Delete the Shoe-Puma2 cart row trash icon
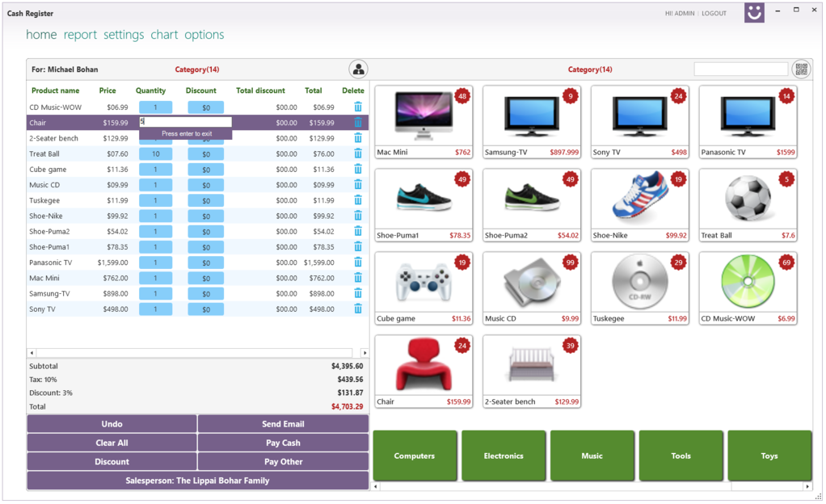 (x=358, y=231)
